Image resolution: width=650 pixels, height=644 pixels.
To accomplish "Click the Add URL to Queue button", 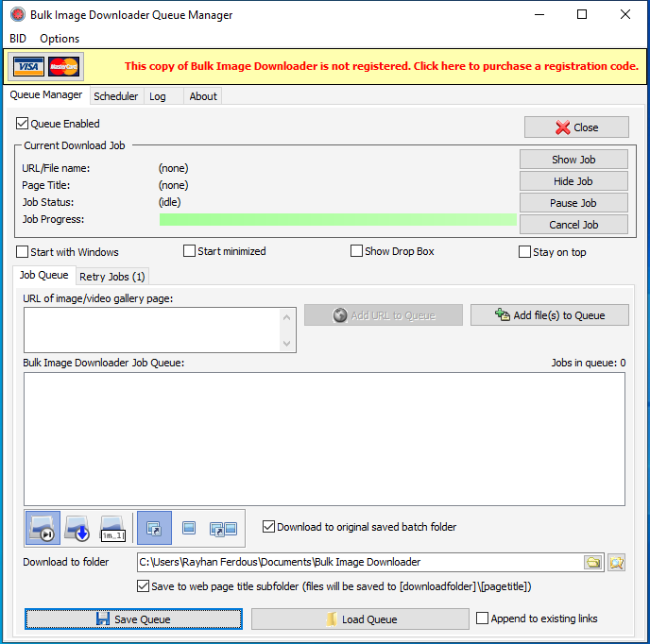I will [384, 315].
